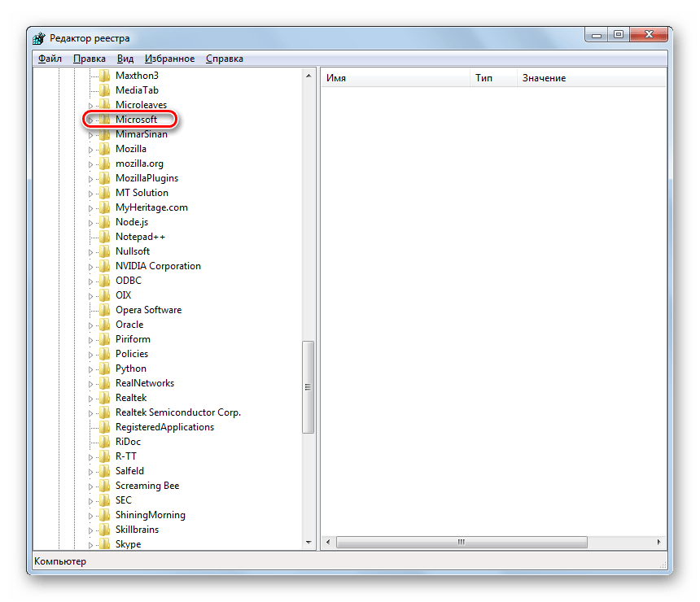The image size is (700, 602).
Task: Open the Избранное menu
Action: [x=169, y=59]
